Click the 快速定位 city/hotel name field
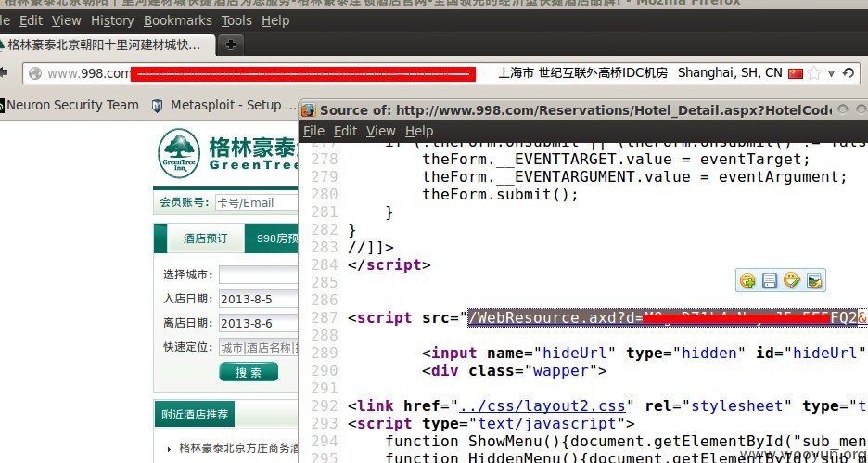This screenshot has height=463, width=868. [258, 348]
